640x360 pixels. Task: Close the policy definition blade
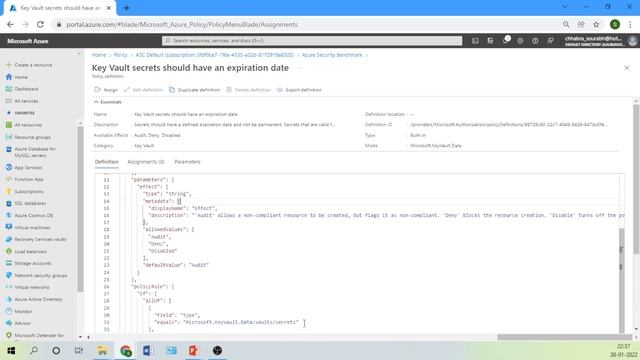627,68
